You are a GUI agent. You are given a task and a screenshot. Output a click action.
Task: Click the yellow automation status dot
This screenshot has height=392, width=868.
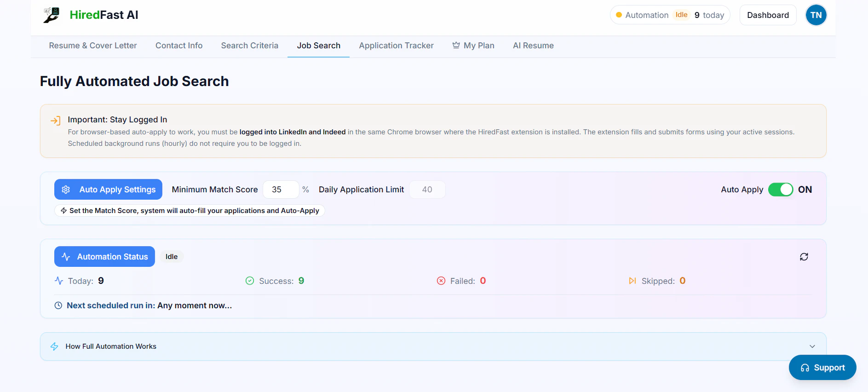click(619, 15)
